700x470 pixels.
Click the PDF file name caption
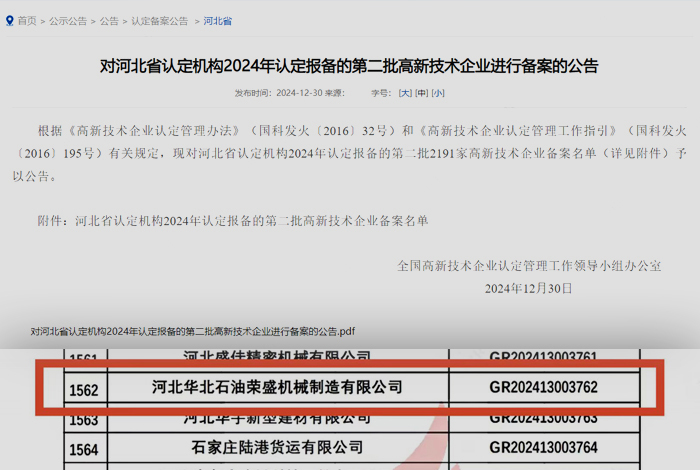click(x=192, y=331)
